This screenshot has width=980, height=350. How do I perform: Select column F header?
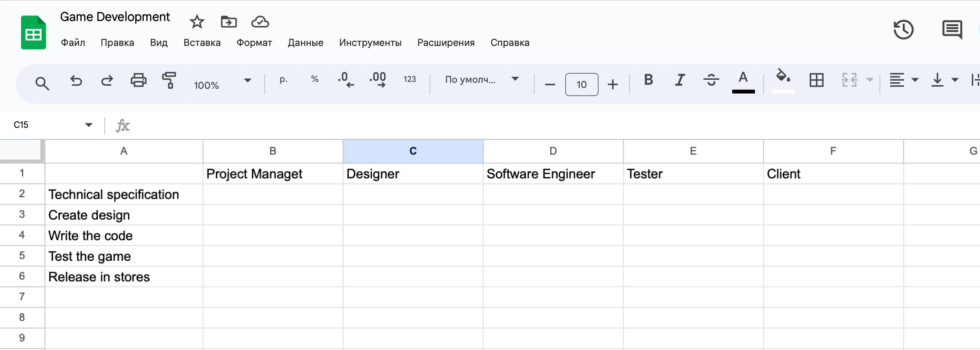(833, 151)
